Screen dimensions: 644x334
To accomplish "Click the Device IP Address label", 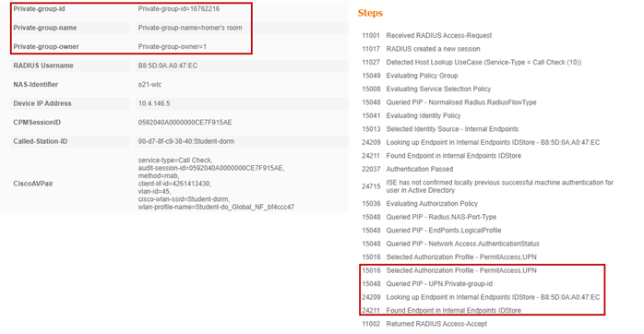I will [x=42, y=103].
